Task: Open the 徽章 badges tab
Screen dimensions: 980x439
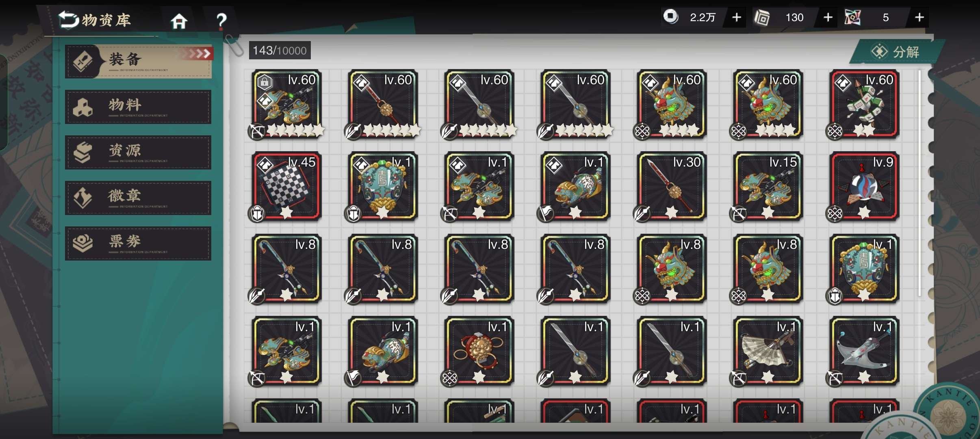Action: 138,198
